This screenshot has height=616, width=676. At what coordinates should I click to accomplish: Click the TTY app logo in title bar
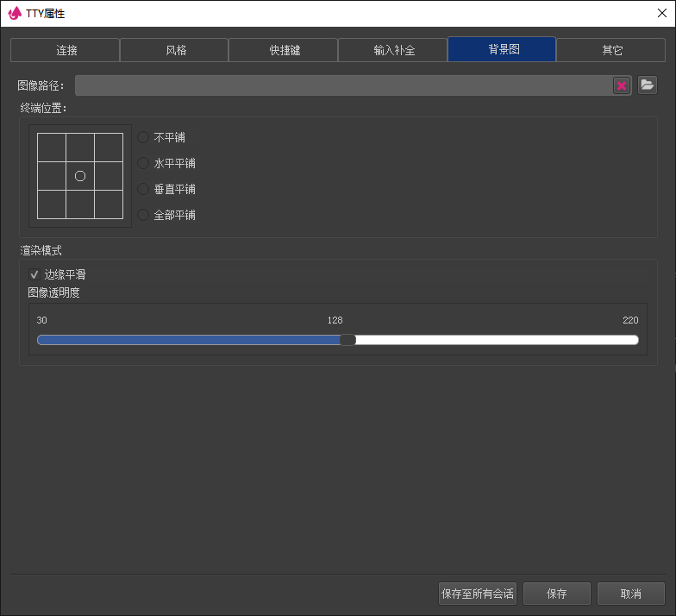coord(15,14)
